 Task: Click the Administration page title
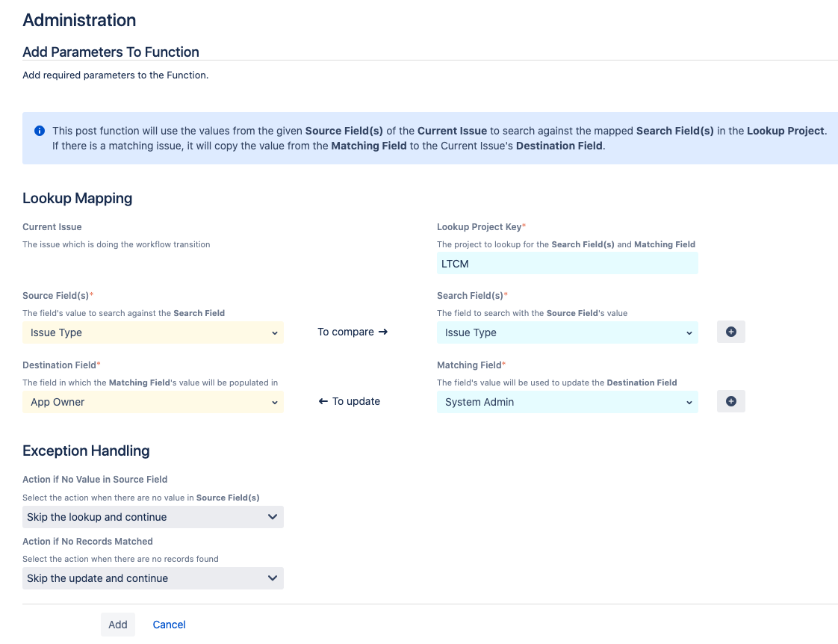tap(79, 20)
